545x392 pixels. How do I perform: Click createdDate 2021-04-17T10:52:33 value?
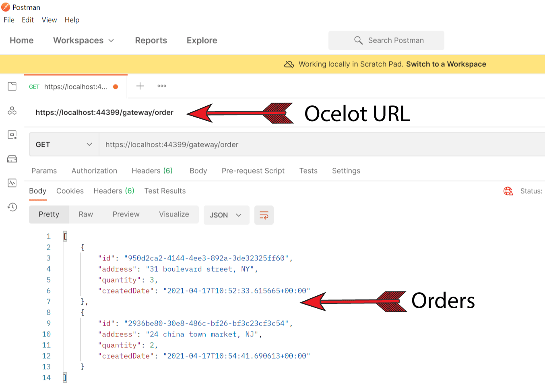tap(237, 291)
